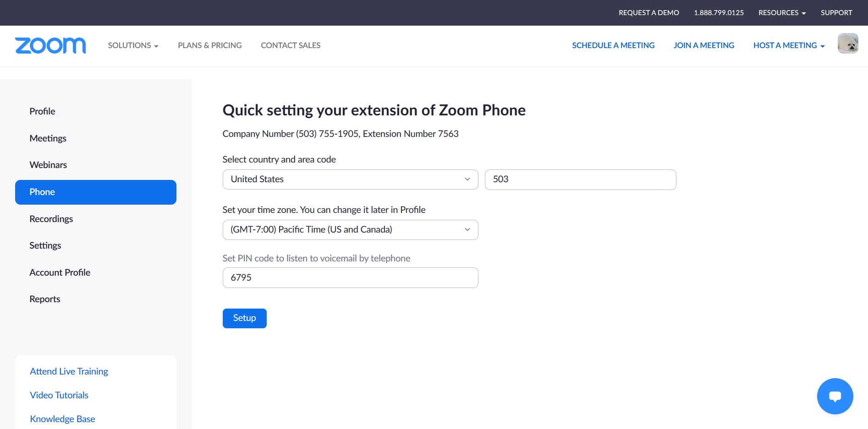The height and width of the screenshot is (429, 868).
Task: Select Meetings in the sidebar
Action: [x=48, y=138]
